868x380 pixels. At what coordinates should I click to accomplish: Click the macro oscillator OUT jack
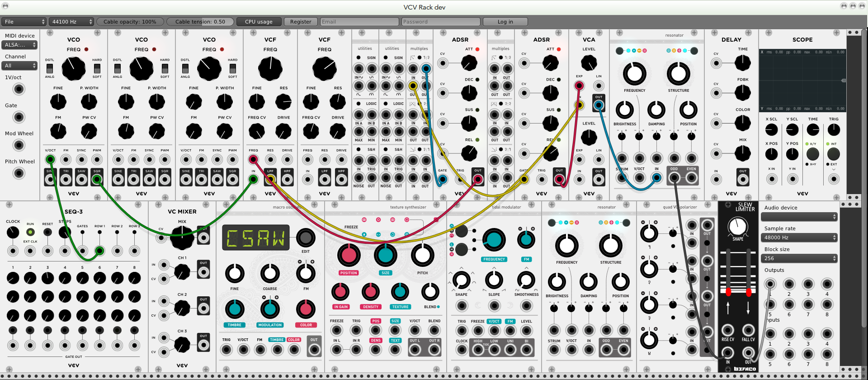[314, 349]
